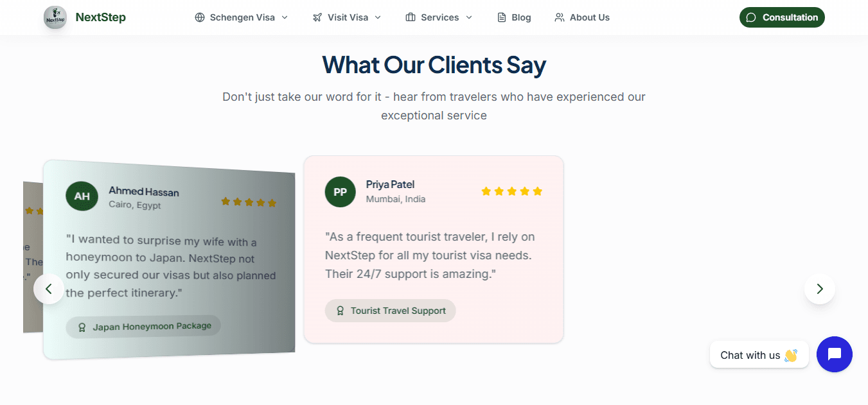This screenshot has height=405, width=868.
Task: Open the Blog menu item
Action: pyautogui.click(x=514, y=17)
